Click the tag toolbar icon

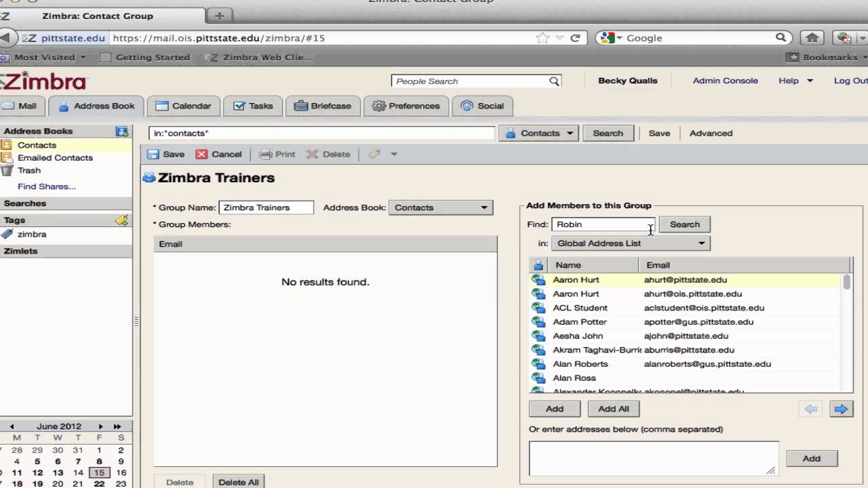pyautogui.click(x=374, y=155)
